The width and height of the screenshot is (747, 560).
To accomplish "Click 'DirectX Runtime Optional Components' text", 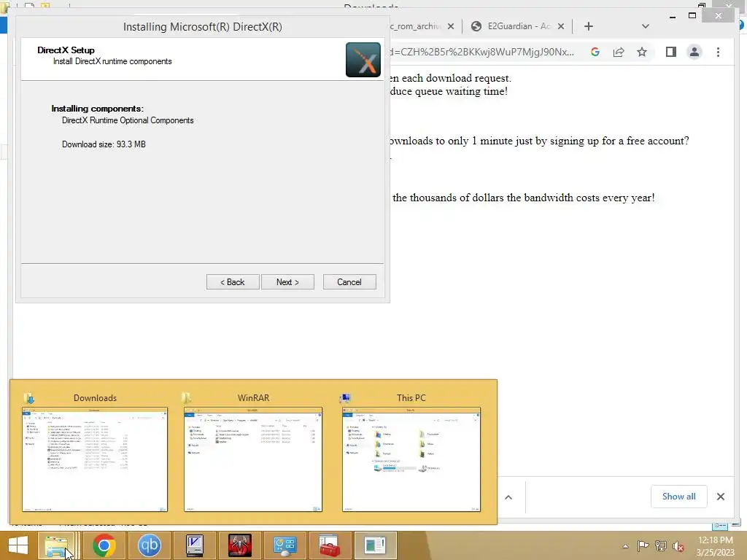I will coord(128,120).
